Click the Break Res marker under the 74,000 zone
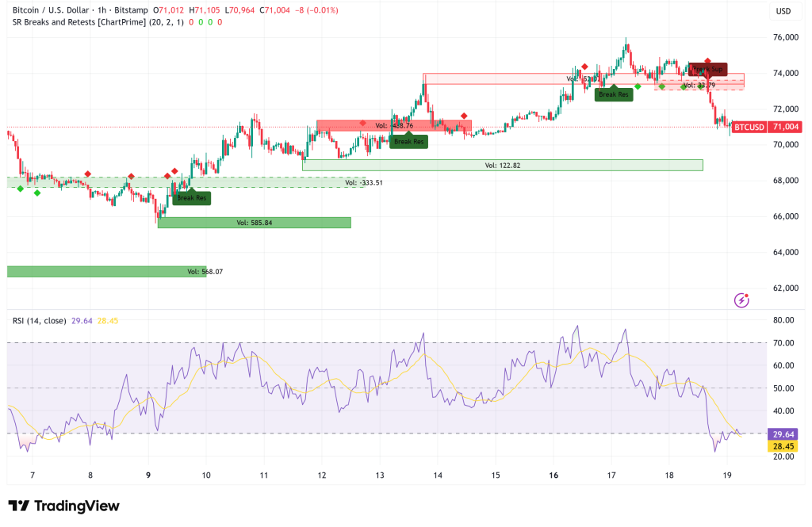Image resolution: width=812 pixels, height=527 pixels. [x=614, y=94]
